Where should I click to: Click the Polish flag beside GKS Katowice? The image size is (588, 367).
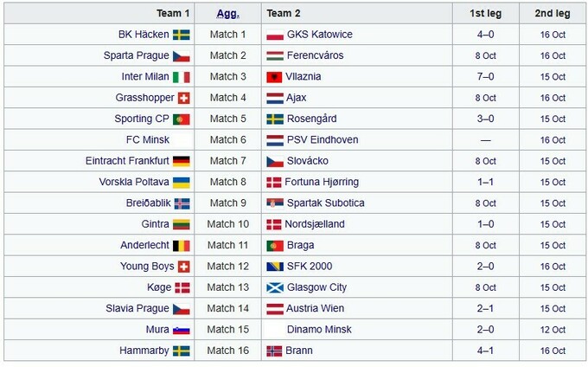275,35
